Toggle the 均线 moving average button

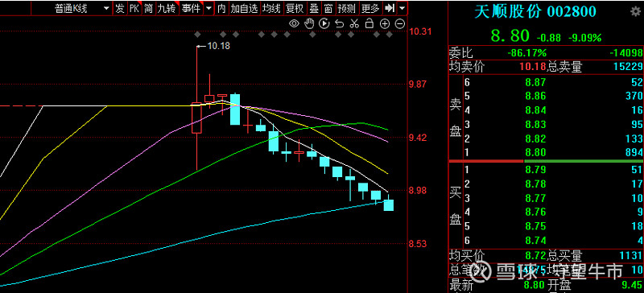[271, 8]
